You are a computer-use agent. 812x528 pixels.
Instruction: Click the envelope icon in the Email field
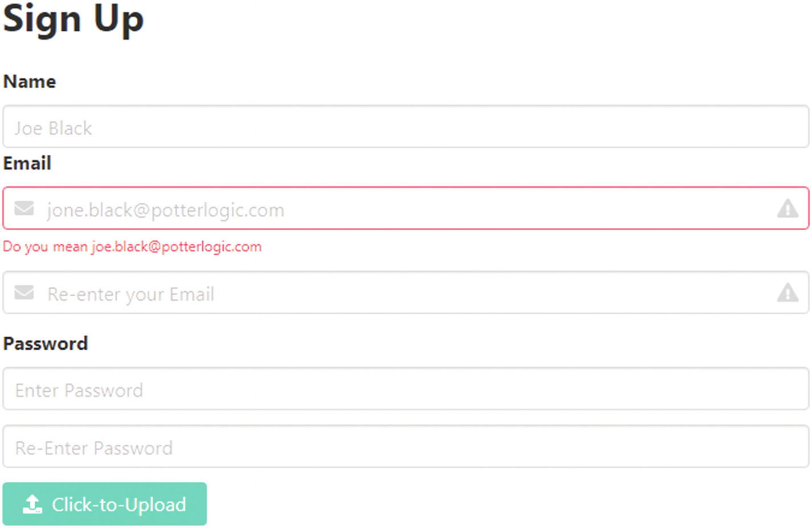tap(24, 208)
